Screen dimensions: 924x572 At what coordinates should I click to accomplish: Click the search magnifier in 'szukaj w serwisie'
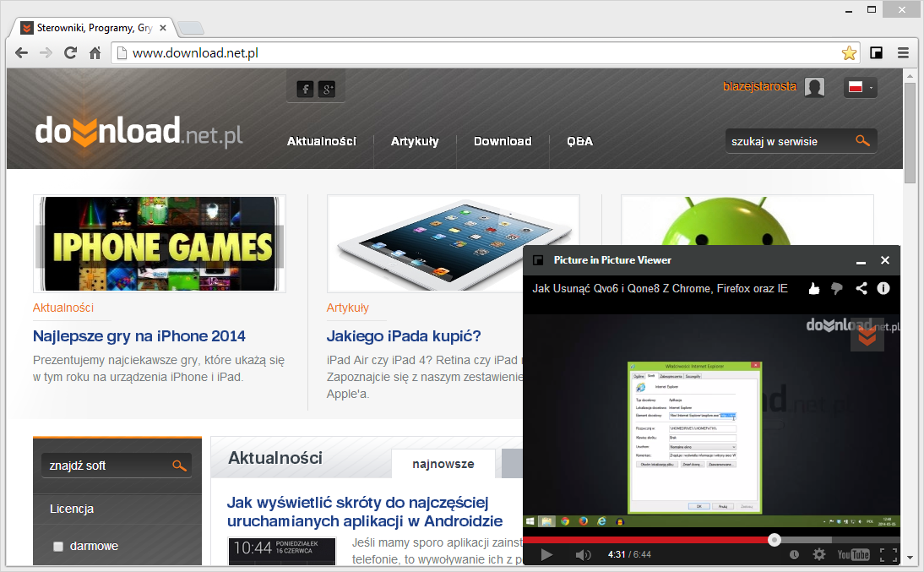point(862,141)
